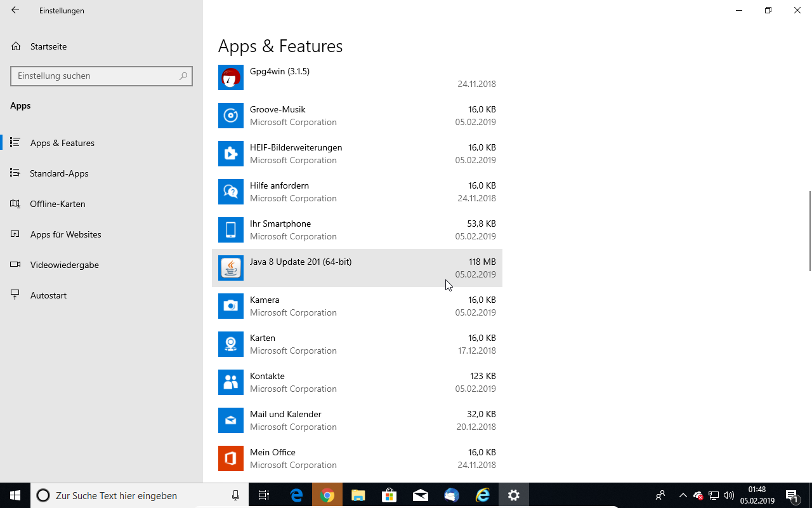Screen dimensions: 812x508
Task: Click the Hilfe anfordern icon
Action: pos(231,192)
